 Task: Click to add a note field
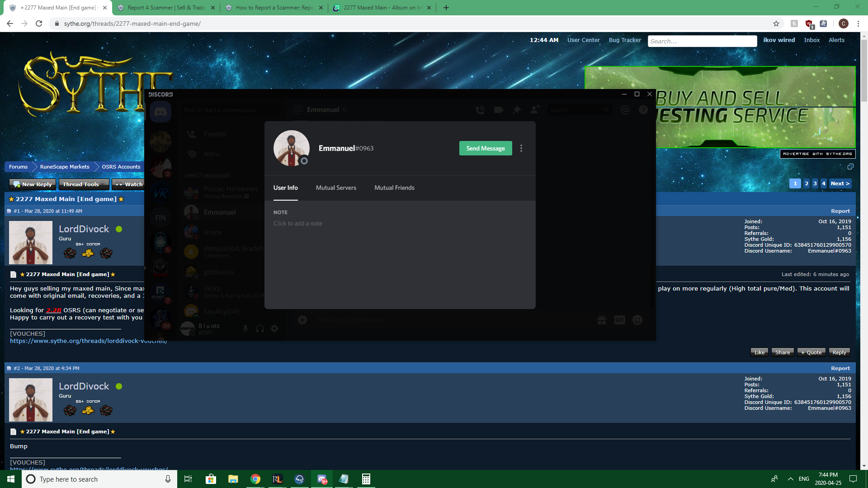[x=298, y=224]
